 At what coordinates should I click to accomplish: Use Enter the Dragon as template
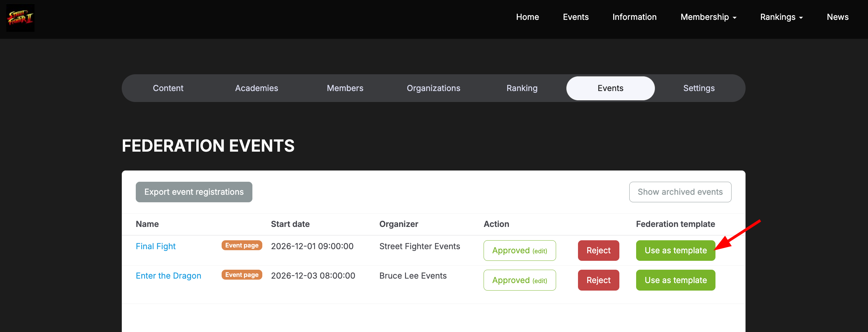click(x=675, y=280)
